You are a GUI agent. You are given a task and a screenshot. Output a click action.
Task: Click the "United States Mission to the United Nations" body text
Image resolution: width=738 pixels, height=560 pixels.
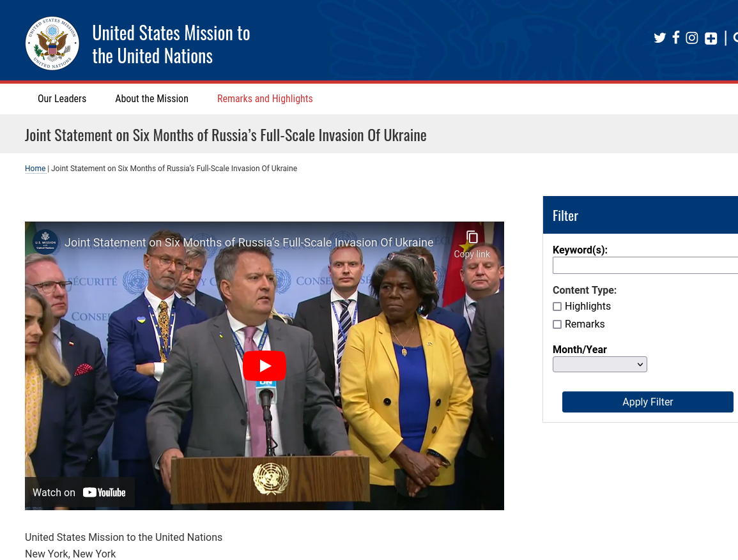click(x=124, y=538)
